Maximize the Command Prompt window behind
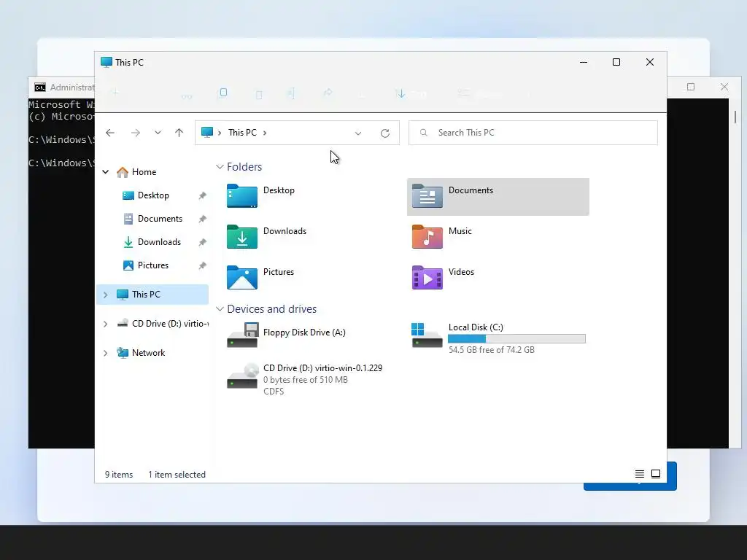 (x=691, y=87)
